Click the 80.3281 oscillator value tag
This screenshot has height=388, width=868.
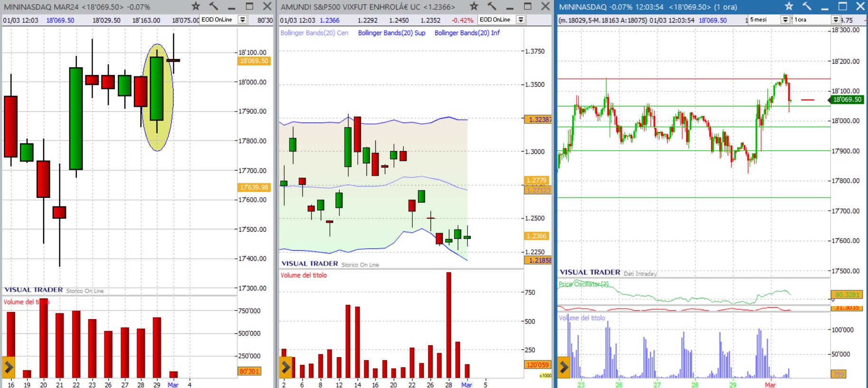(847, 294)
